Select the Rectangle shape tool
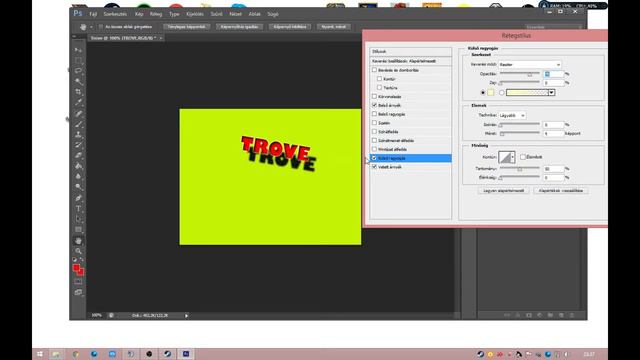The image size is (640, 360). (78, 230)
